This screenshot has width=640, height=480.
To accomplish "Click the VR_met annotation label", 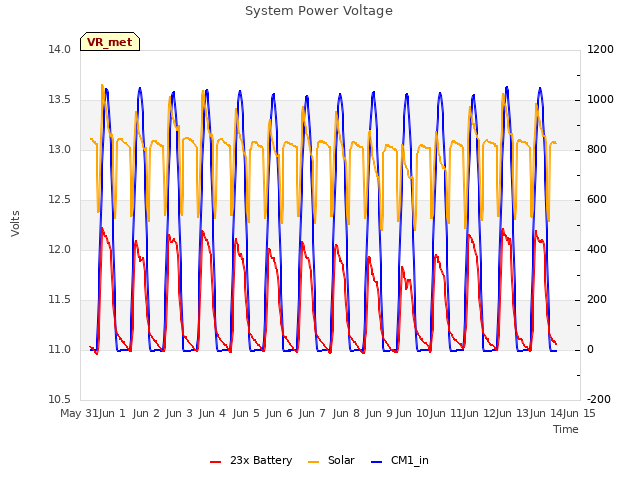I will point(110,42).
